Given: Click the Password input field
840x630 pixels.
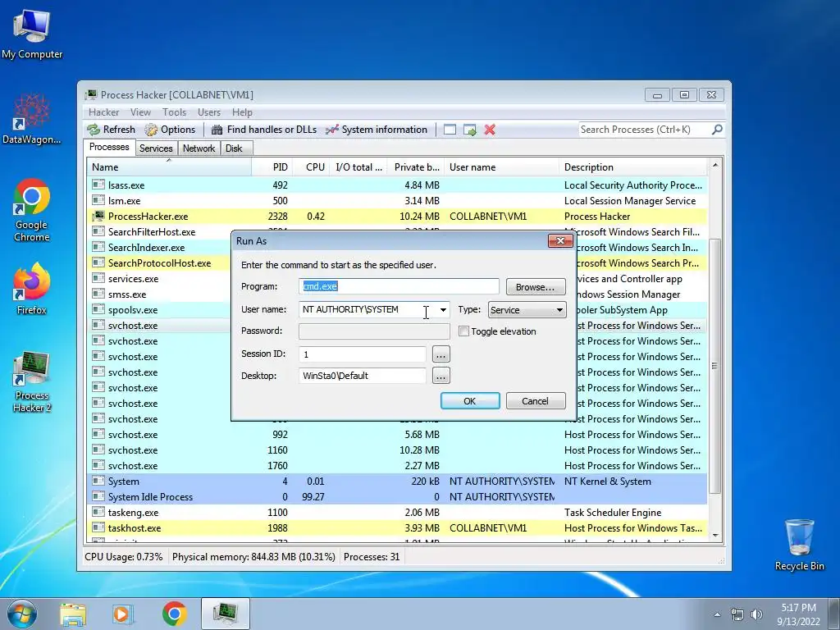Looking at the screenshot, I should (374, 331).
